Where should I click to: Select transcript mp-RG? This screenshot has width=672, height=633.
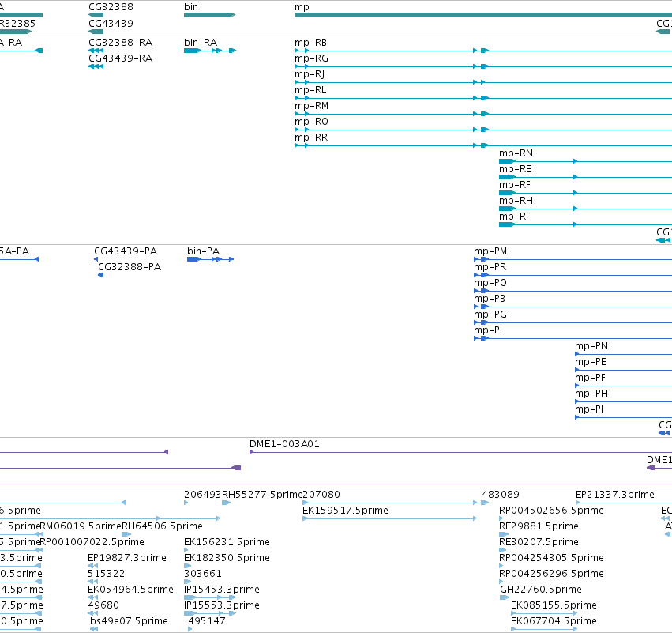coord(312,58)
